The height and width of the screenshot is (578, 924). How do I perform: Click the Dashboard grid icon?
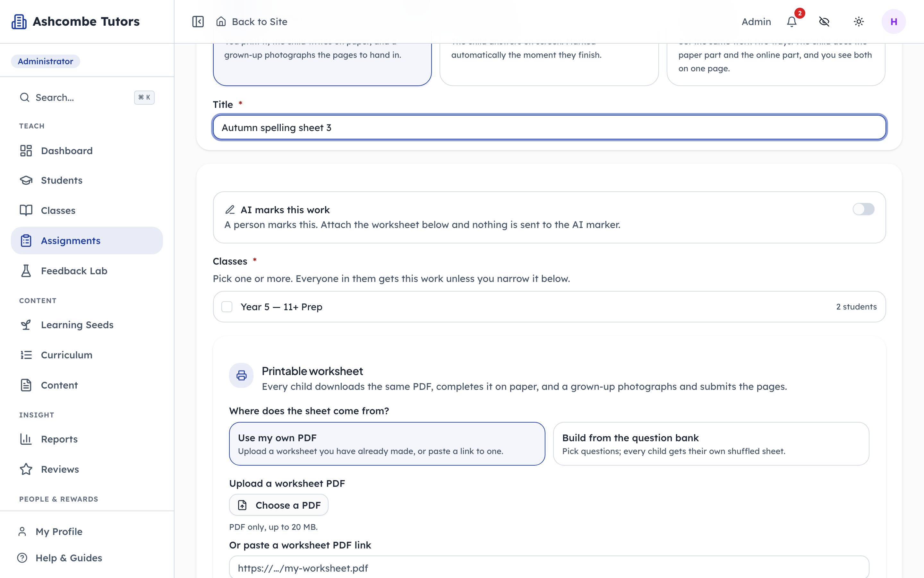(x=26, y=151)
